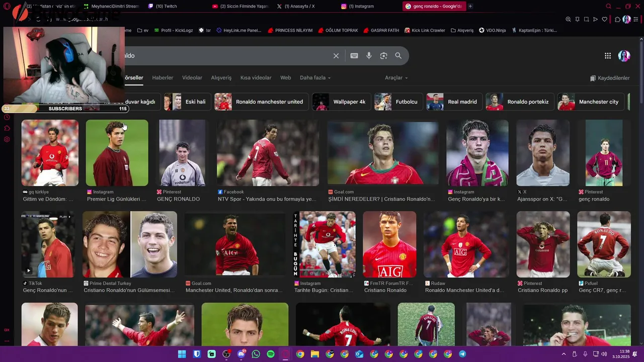Switch to the Videolar tab
The width and height of the screenshot is (644, 362).
point(192,78)
